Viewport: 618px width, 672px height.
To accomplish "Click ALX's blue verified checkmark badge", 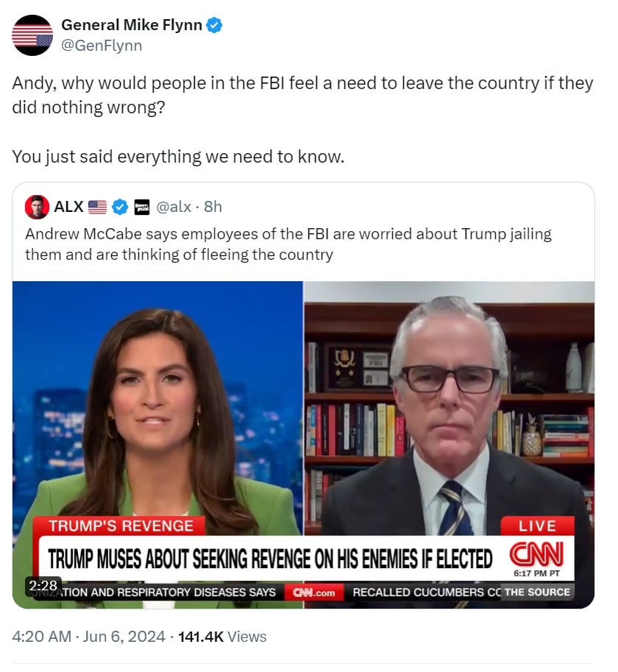I will (x=120, y=207).
